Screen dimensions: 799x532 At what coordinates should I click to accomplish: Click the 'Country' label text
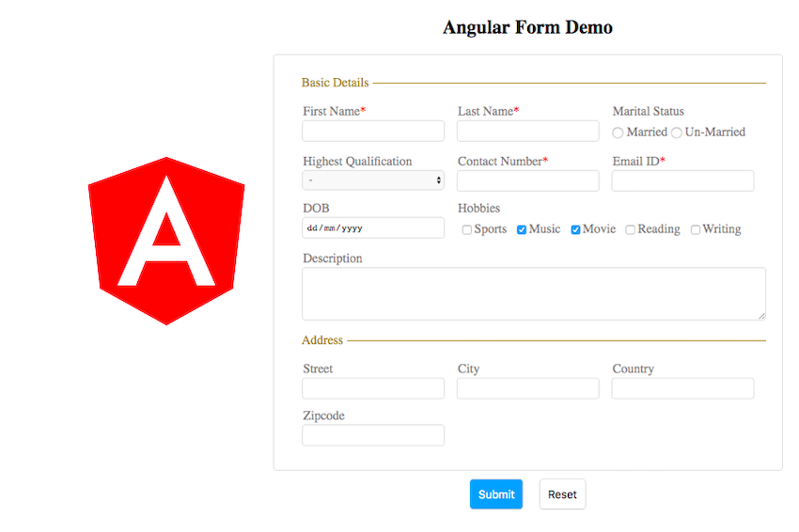(x=633, y=369)
